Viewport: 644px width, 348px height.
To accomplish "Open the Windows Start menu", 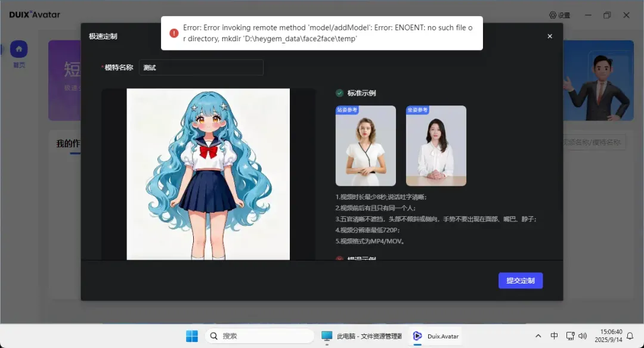I will (x=192, y=336).
